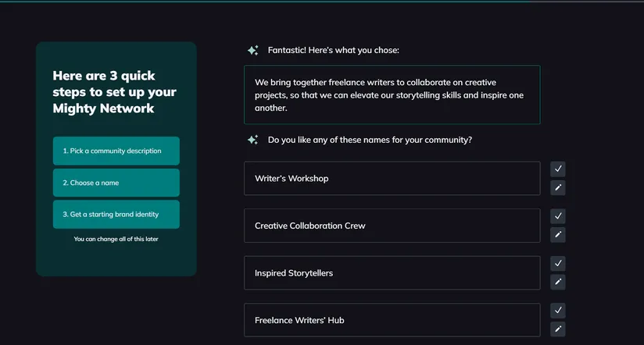The image size is (644, 345).
Task: Choose Inspired Storytellers using its checkmark
Action: point(557,264)
